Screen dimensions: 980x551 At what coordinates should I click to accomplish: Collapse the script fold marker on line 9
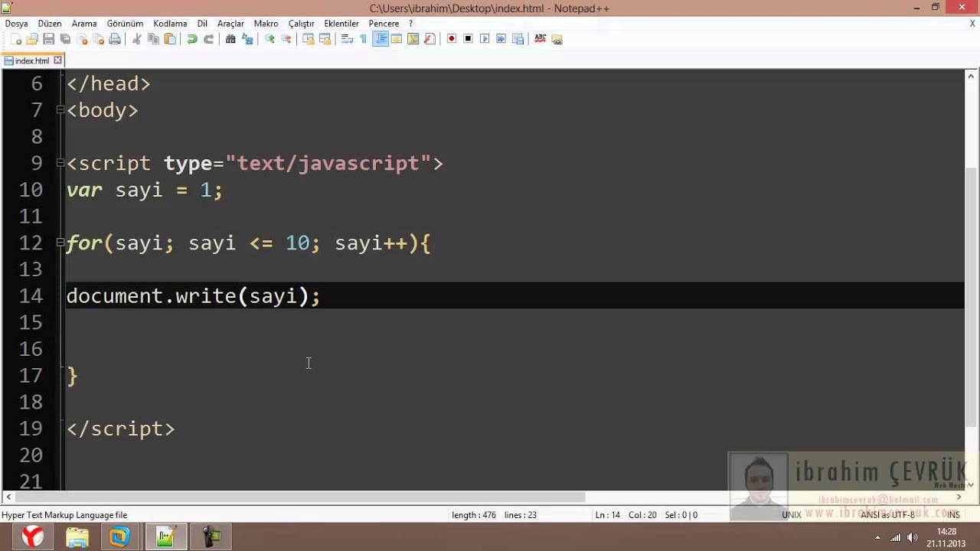point(60,163)
